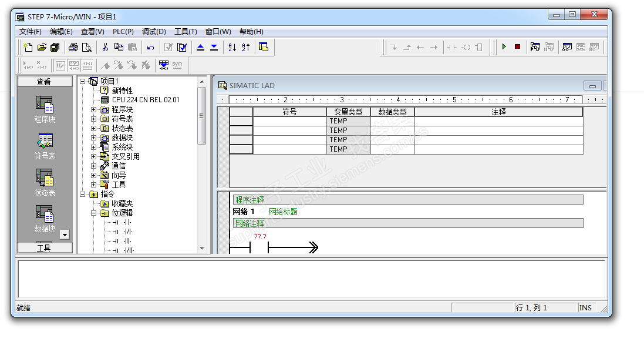Upload from PLC with up-arrow icon

200,47
